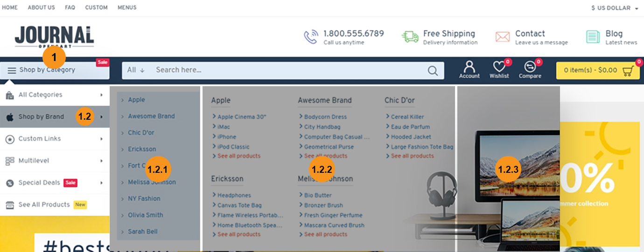Click the Bronzer Brush link
This screenshot has width=644, height=252.
coord(323,205)
